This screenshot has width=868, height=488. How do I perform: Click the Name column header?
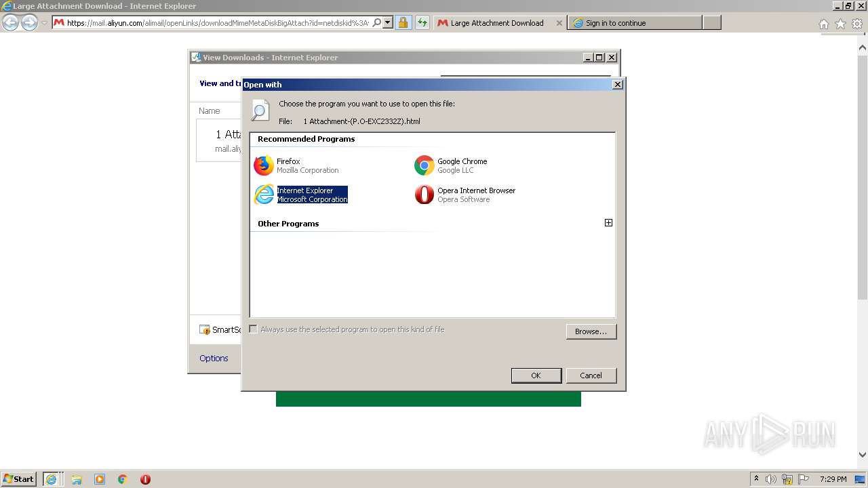210,110
